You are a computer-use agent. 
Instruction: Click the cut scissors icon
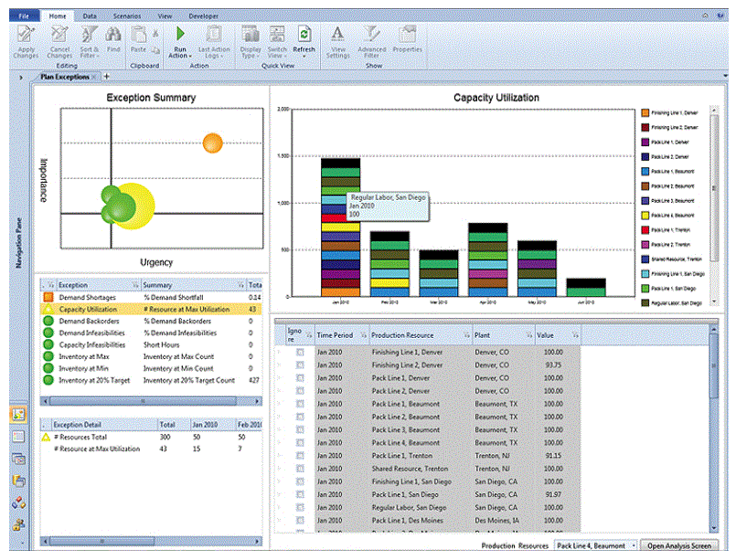155,34
